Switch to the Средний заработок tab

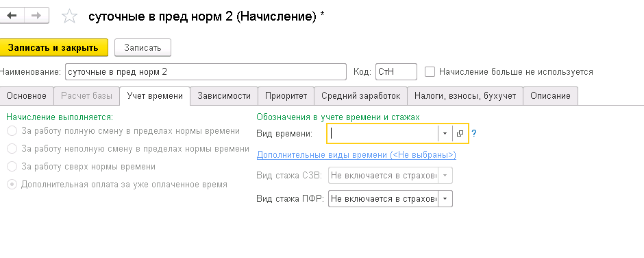[360, 96]
